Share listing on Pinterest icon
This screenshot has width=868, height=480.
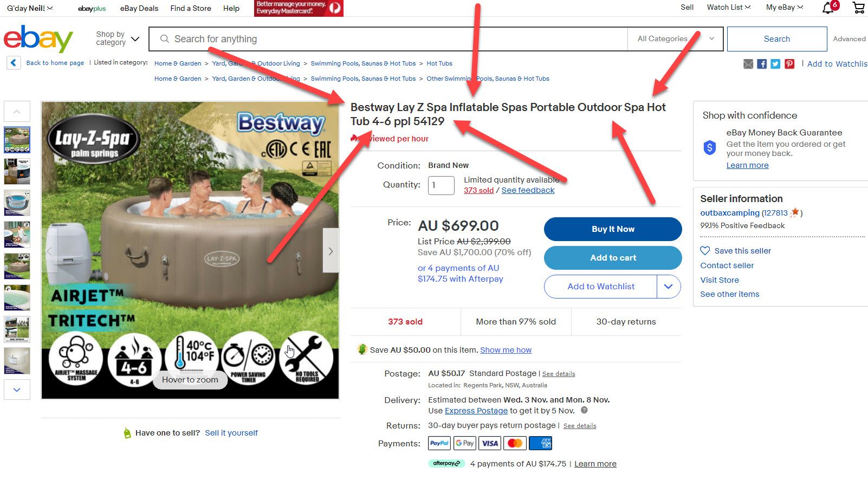789,64
